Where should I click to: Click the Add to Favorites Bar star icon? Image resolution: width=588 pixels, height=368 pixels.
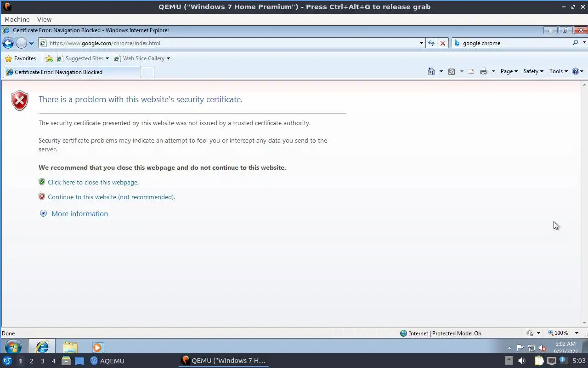point(49,58)
